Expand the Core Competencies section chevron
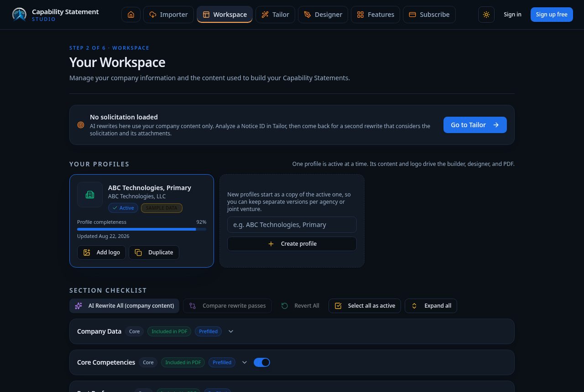Screen dimensions: 584x392 pos(245,362)
